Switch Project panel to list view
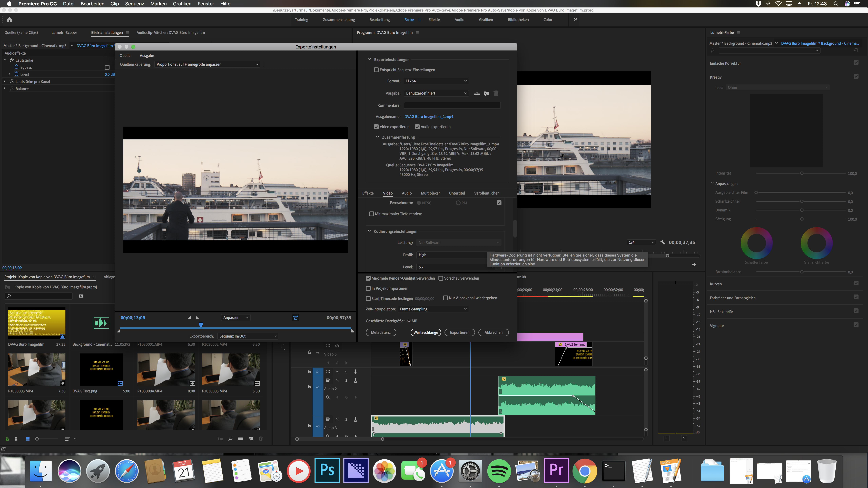The height and width of the screenshot is (488, 868). pyautogui.click(x=17, y=439)
